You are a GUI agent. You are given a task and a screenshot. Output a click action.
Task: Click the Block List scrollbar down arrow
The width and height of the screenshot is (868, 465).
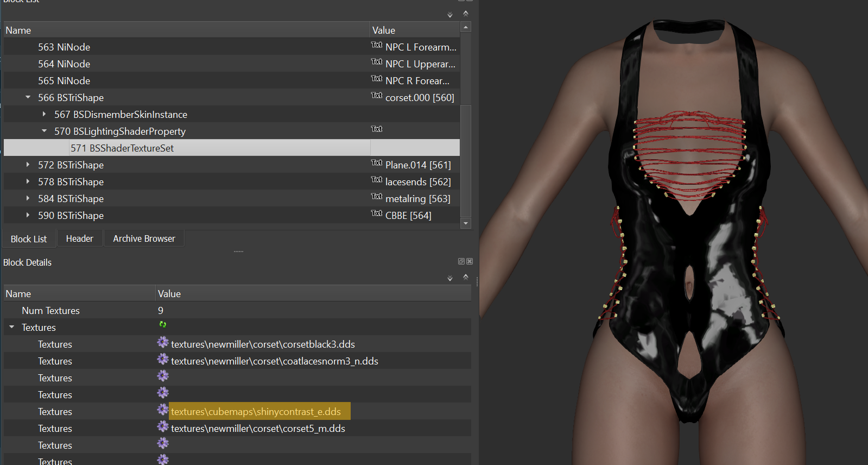click(466, 223)
